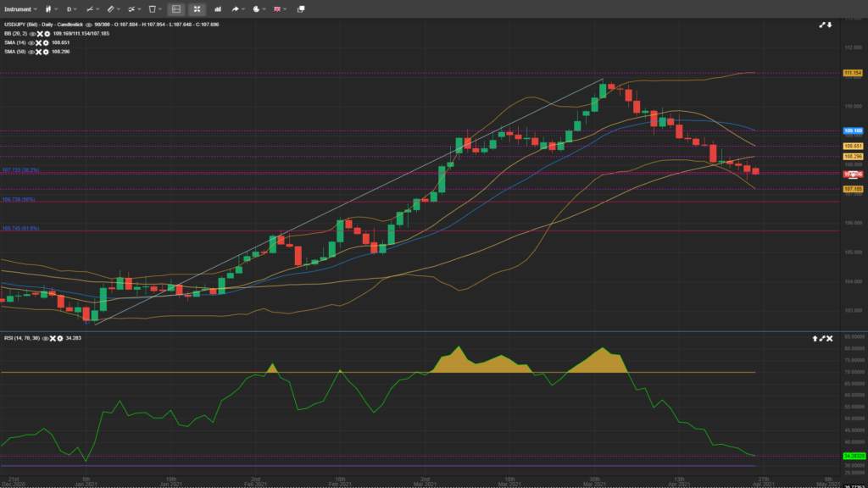Screen dimensions: 868x488
Task: Toggle visibility of USD/JPY candlestick series
Action: pos(89,25)
